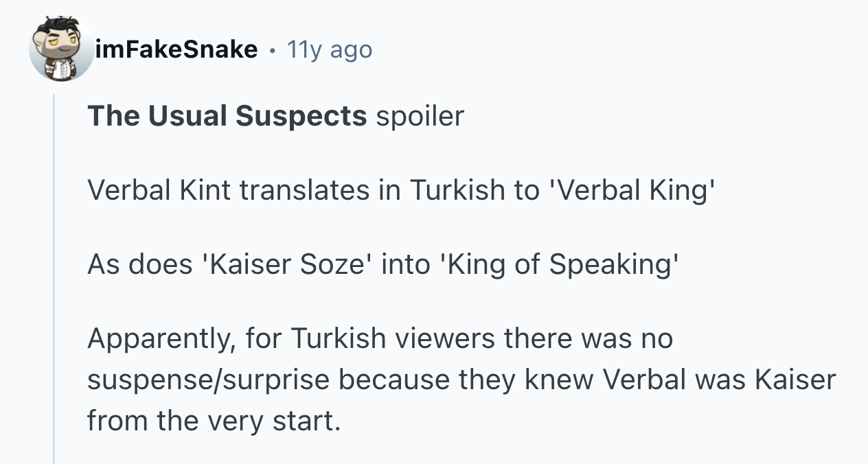Click 'from the very start.' closing line
The height and width of the screenshot is (464, 868).
coord(214,421)
